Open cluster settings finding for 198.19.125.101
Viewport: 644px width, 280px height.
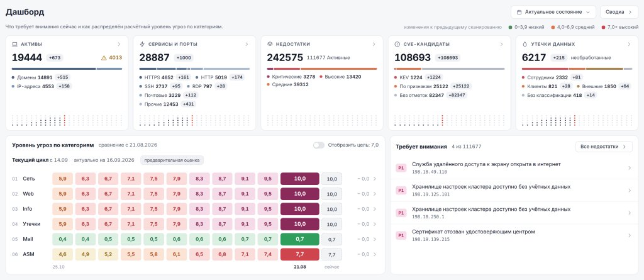click(x=514, y=191)
